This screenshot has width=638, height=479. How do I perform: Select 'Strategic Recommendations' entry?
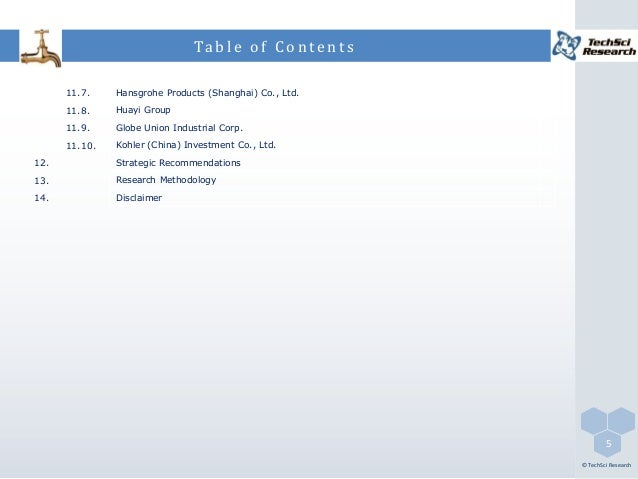coord(178,163)
